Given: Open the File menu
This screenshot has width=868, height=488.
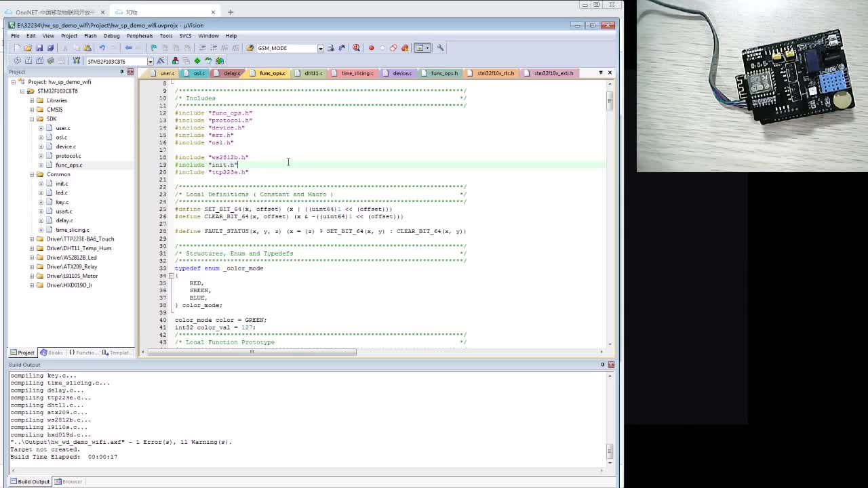Looking at the screenshot, I should coord(15,36).
